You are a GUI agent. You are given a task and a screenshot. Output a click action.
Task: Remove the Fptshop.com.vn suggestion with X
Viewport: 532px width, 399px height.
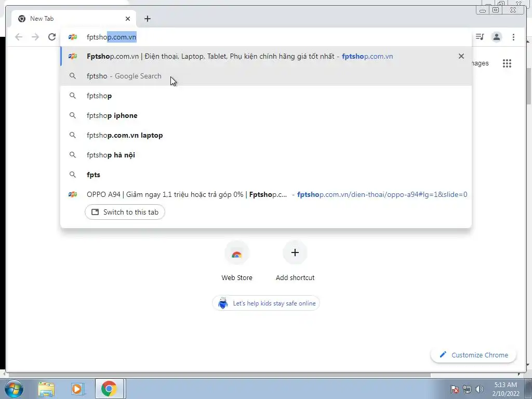461,56
